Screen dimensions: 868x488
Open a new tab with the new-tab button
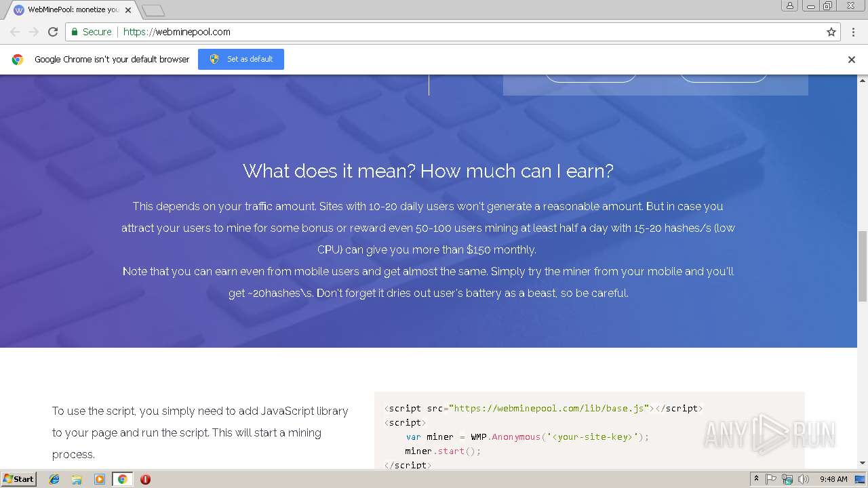(x=153, y=10)
